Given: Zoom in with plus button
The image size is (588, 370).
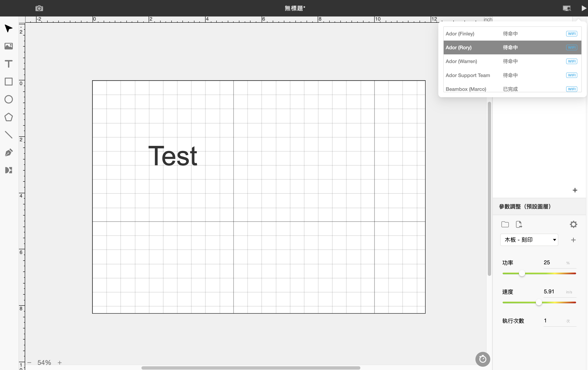Looking at the screenshot, I should [x=60, y=363].
